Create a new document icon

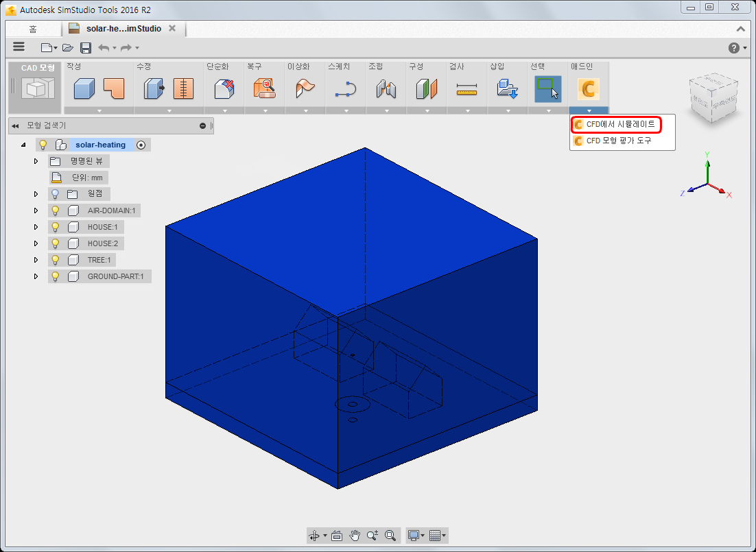tap(46, 47)
